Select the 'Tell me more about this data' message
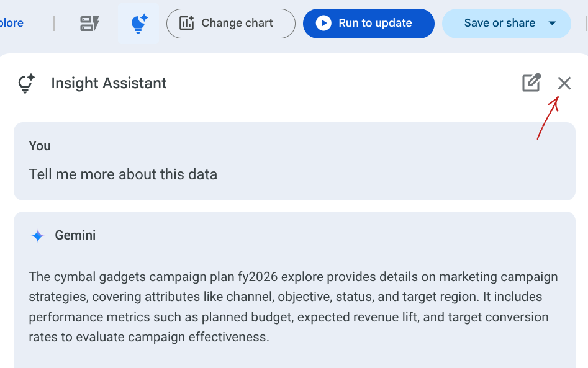588x368 pixels. pyautogui.click(x=123, y=174)
